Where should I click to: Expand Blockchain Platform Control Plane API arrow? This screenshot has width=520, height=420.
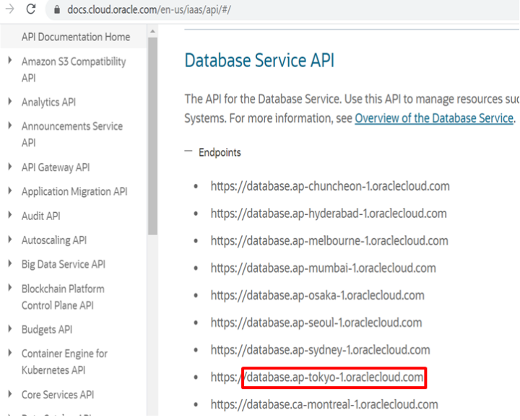(9, 288)
